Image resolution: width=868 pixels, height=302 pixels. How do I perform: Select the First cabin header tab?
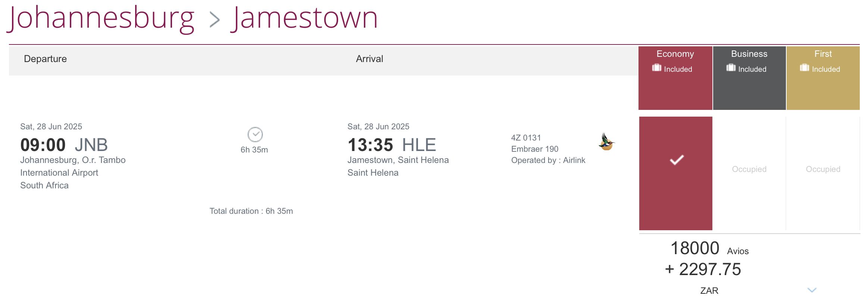pyautogui.click(x=823, y=78)
